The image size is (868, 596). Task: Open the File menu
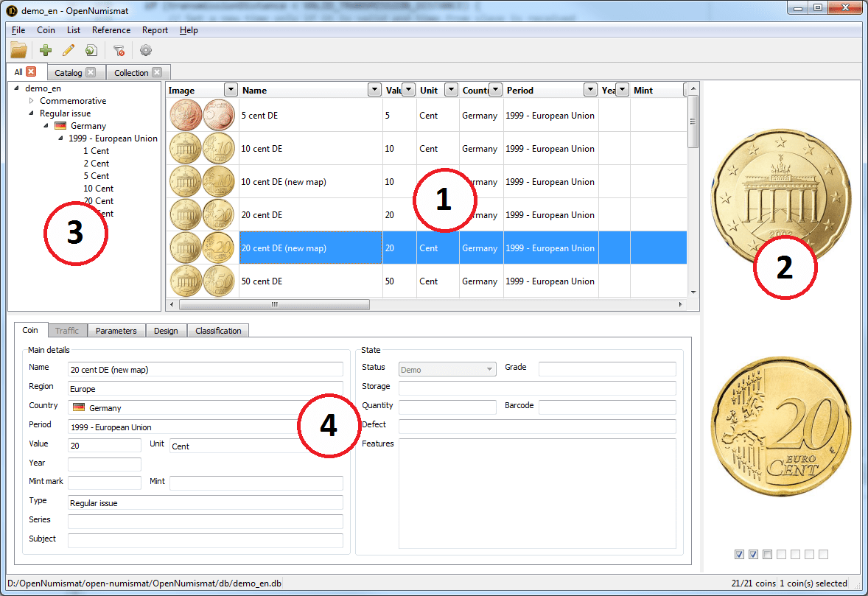click(18, 30)
